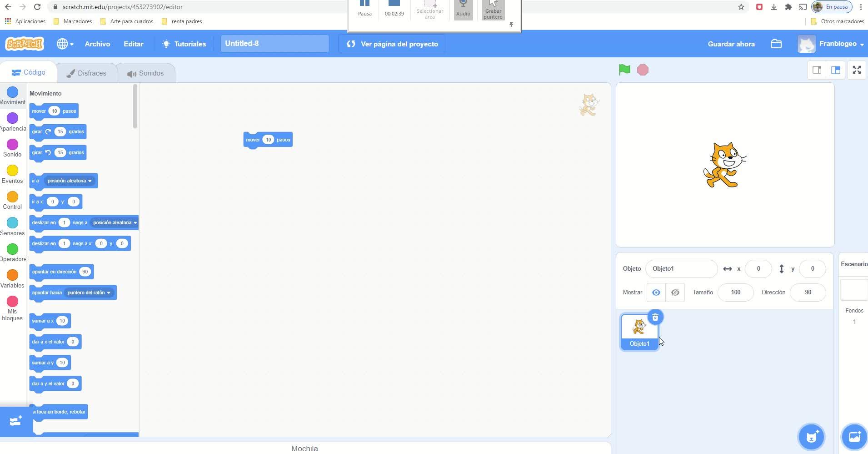Click the clockwise 'girar 15 grados' block
The height and width of the screenshot is (454, 868).
click(58, 132)
